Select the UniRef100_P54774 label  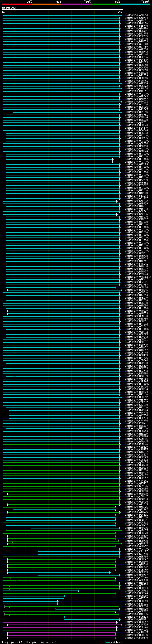(136, 68)
